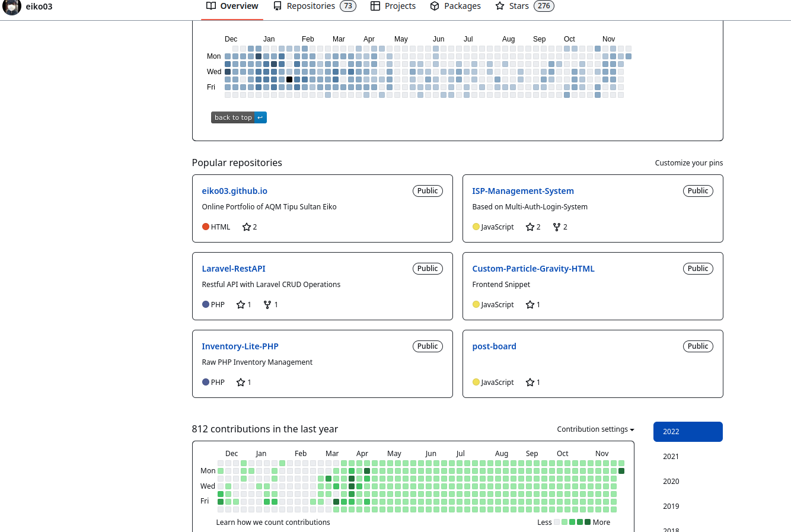
Task: Click the fork icon on Laravel-RestAPI
Action: 267,304
